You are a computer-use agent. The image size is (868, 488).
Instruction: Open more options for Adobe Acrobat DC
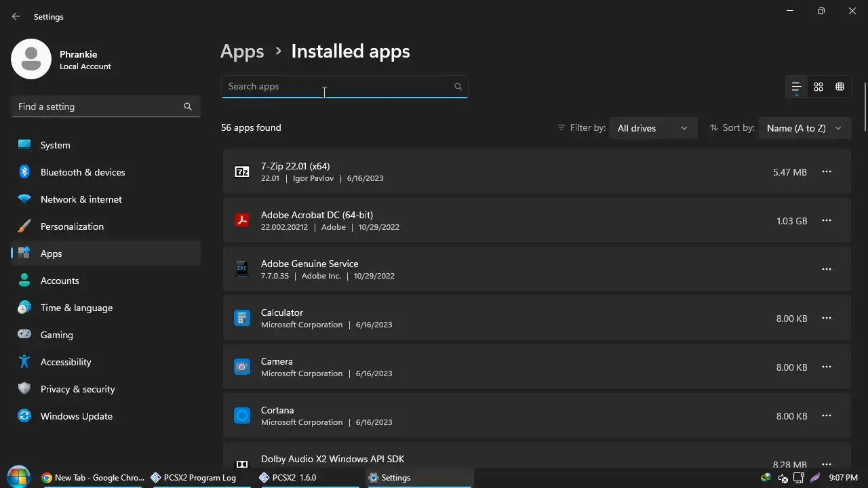coord(826,221)
